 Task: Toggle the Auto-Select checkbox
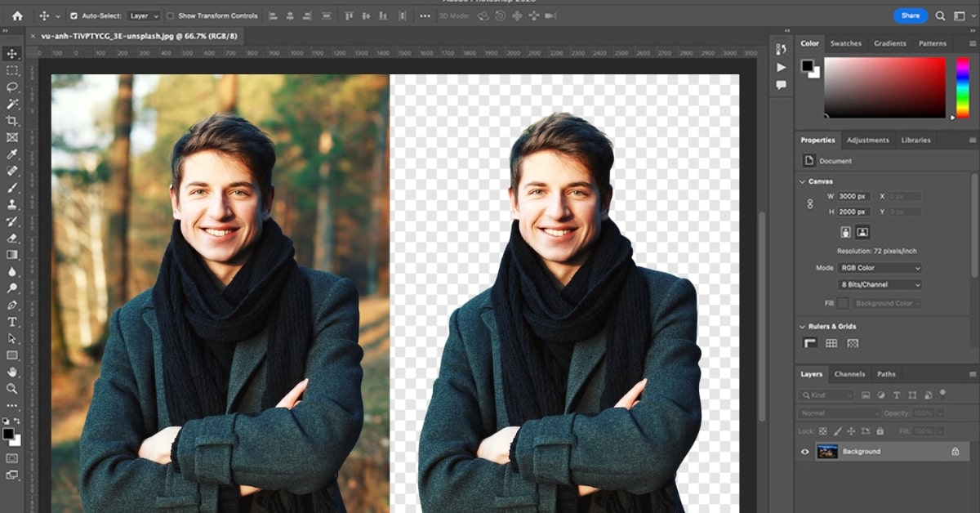pyautogui.click(x=74, y=16)
